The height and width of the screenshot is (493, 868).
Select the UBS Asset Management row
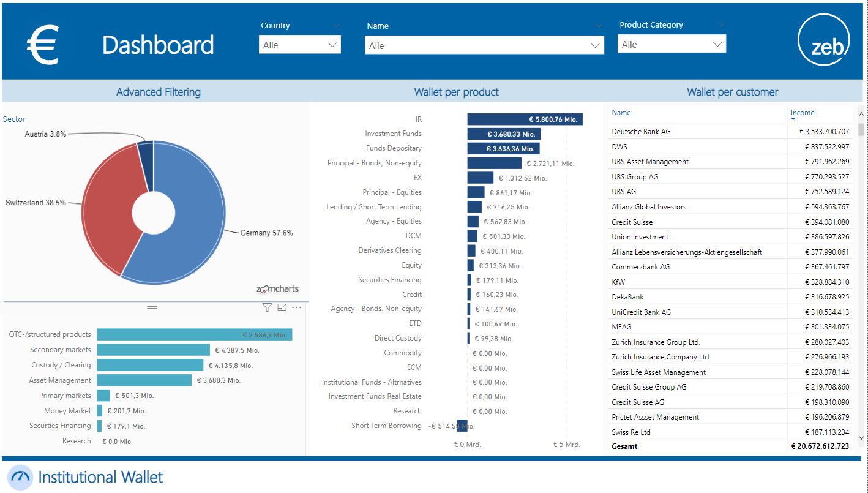(650, 162)
